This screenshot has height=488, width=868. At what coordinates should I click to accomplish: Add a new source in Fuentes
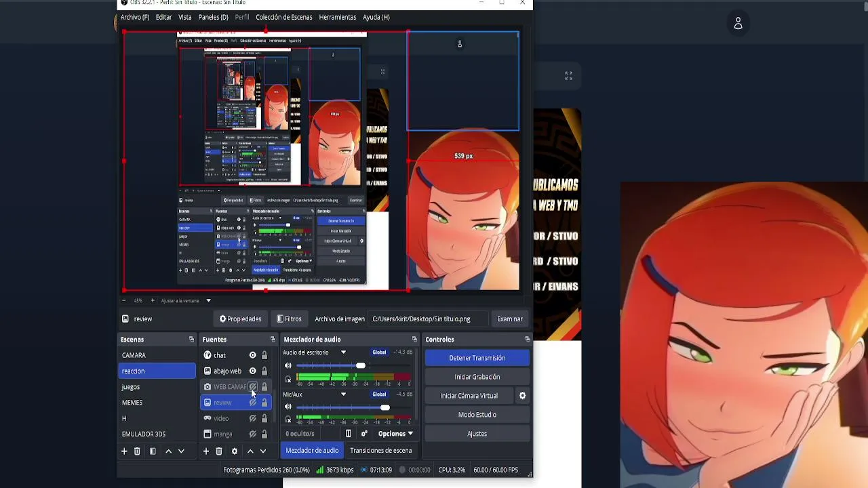click(206, 451)
